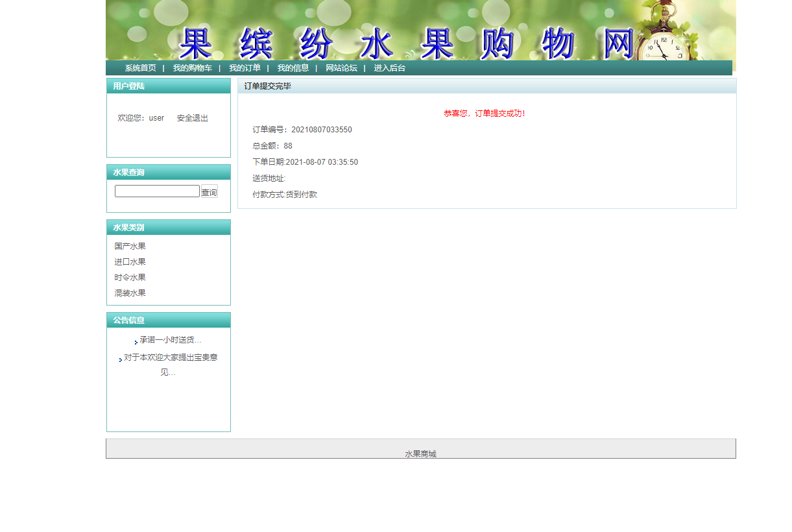Click the 系统首页 menu item
This screenshot has height=532, width=792.
point(139,67)
